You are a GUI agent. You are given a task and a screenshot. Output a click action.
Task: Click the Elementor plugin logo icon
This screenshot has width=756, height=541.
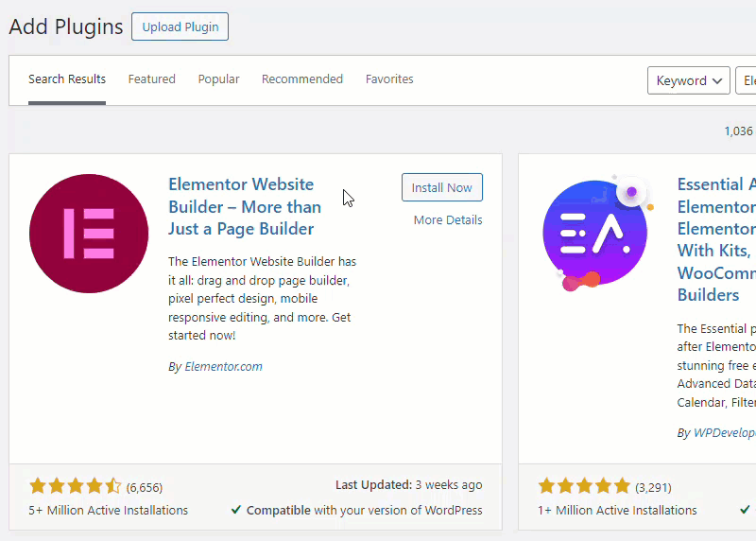pos(89,233)
